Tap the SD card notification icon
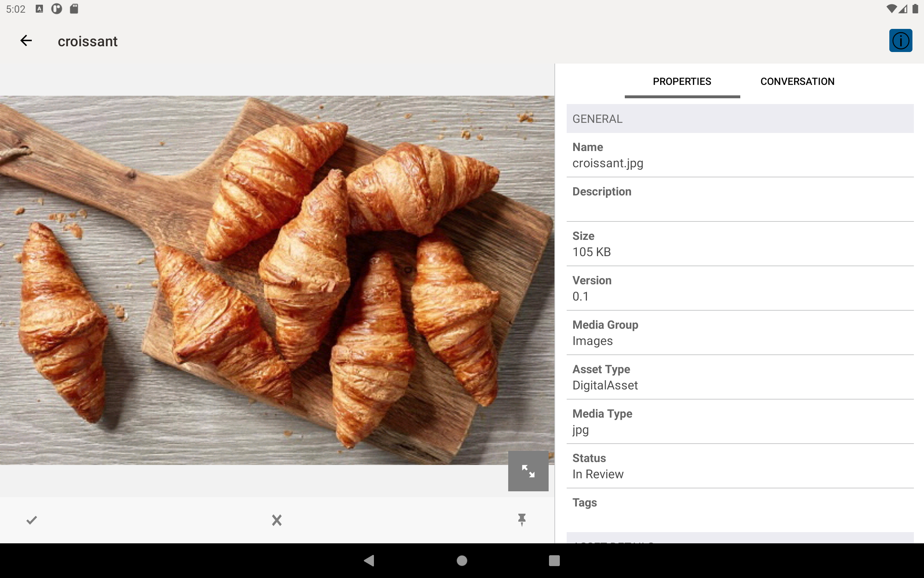 [x=74, y=9]
